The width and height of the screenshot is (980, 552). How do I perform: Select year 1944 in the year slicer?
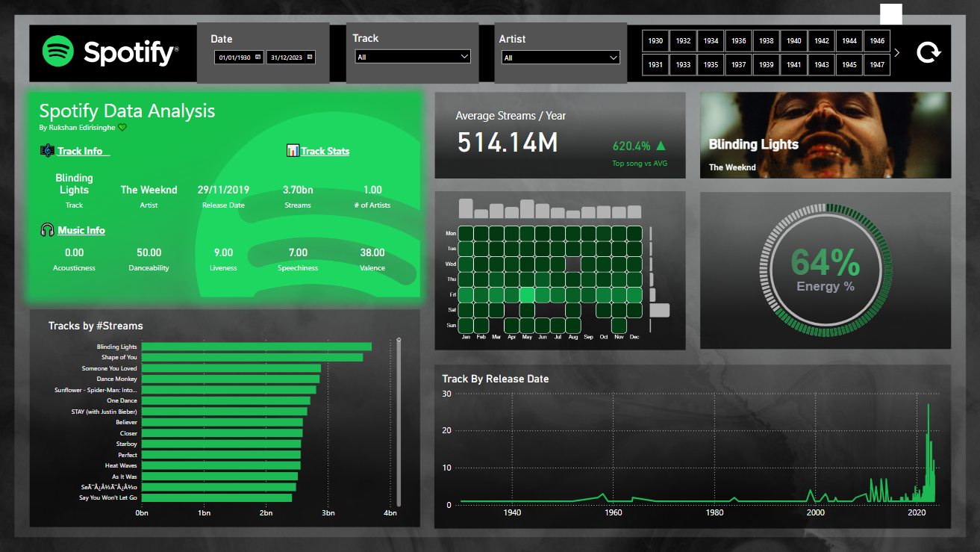click(x=849, y=41)
